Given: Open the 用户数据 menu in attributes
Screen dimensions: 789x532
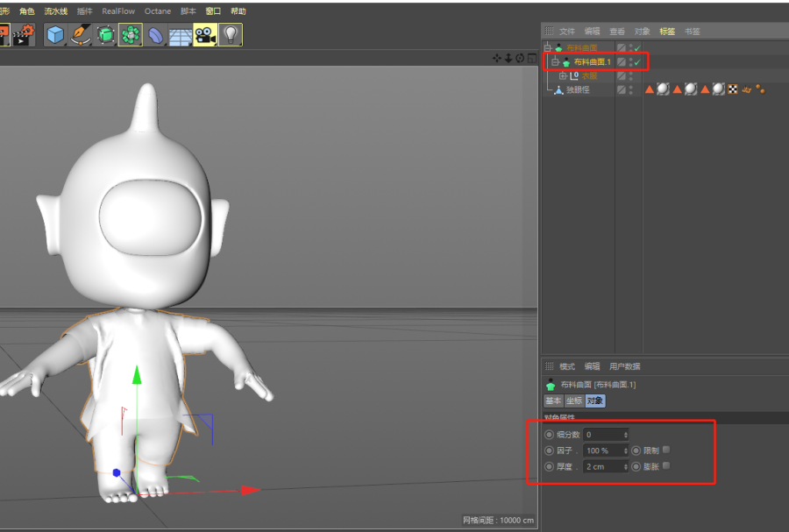Looking at the screenshot, I should pos(625,366).
